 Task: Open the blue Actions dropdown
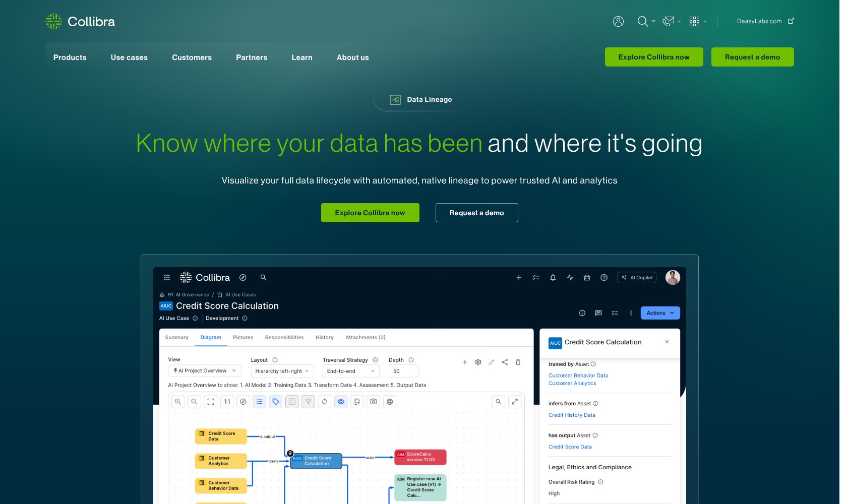[660, 313]
